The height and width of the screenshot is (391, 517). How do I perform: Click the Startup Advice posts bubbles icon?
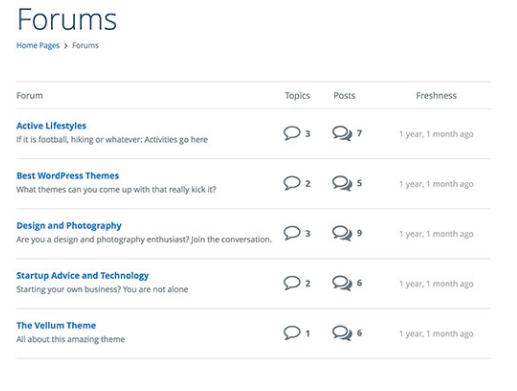click(342, 283)
